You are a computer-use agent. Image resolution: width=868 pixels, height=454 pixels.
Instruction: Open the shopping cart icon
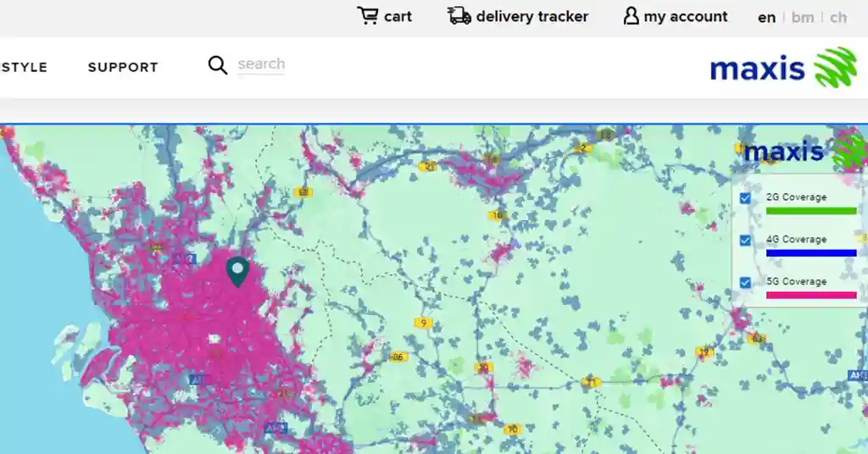pyautogui.click(x=368, y=15)
